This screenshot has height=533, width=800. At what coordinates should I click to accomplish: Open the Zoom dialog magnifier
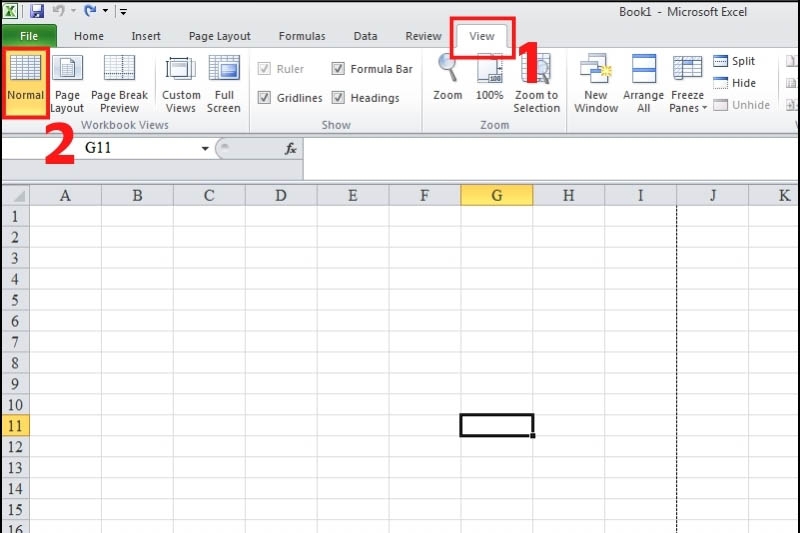(447, 78)
